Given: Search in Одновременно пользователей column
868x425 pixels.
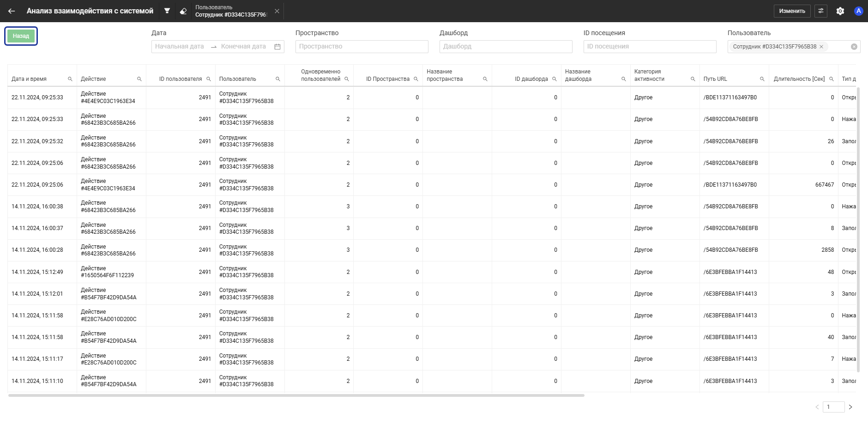Looking at the screenshot, I should click(x=347, y=79).
